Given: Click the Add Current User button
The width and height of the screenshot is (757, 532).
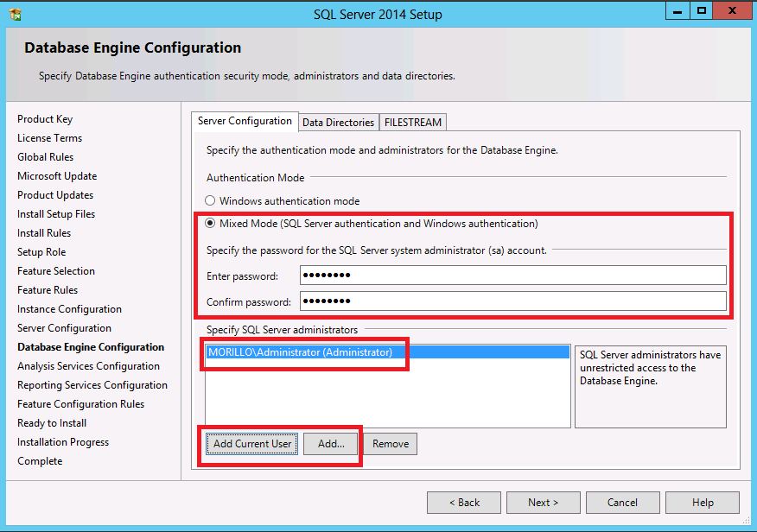Looking at the screenshot, I should (252, 444).
